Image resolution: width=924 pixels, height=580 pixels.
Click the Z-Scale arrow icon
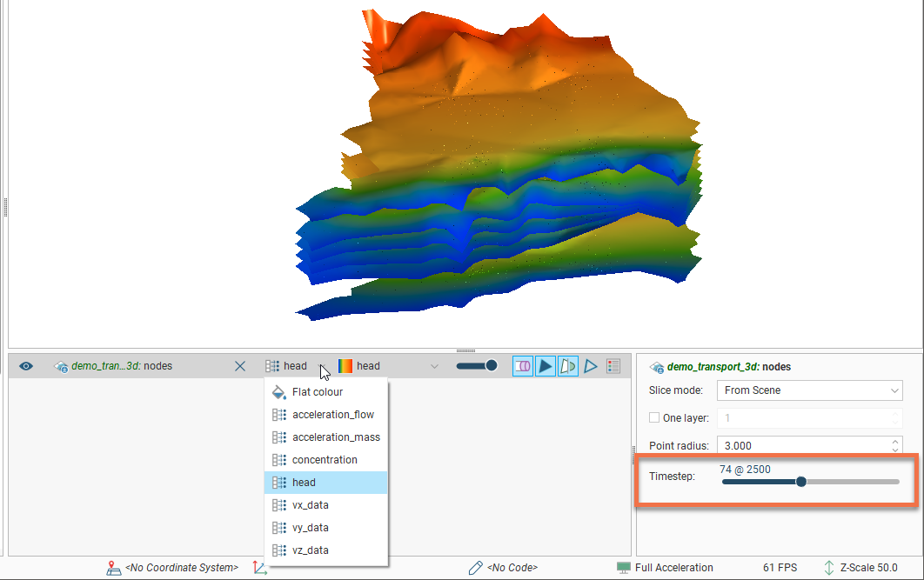829,568
